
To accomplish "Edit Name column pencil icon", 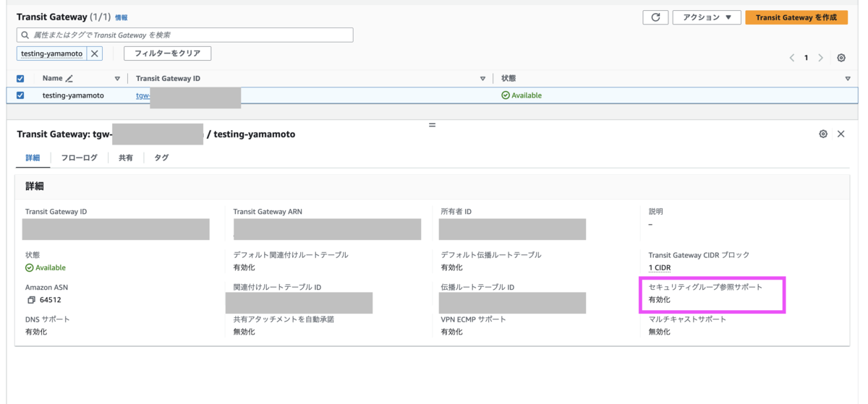I will (69, 78).
